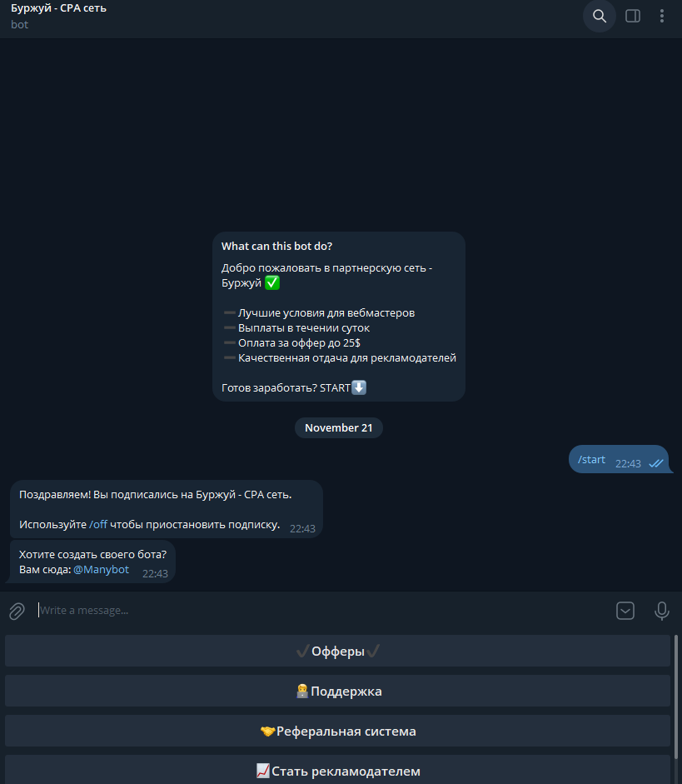Screen dimensions: 682x784
Task: Select the Офферы keyboard button
Action: click(x=337, y=651)
